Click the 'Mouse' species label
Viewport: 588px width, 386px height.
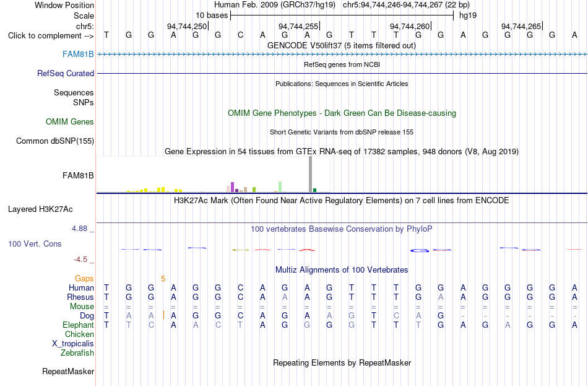(x=82, y=307)
